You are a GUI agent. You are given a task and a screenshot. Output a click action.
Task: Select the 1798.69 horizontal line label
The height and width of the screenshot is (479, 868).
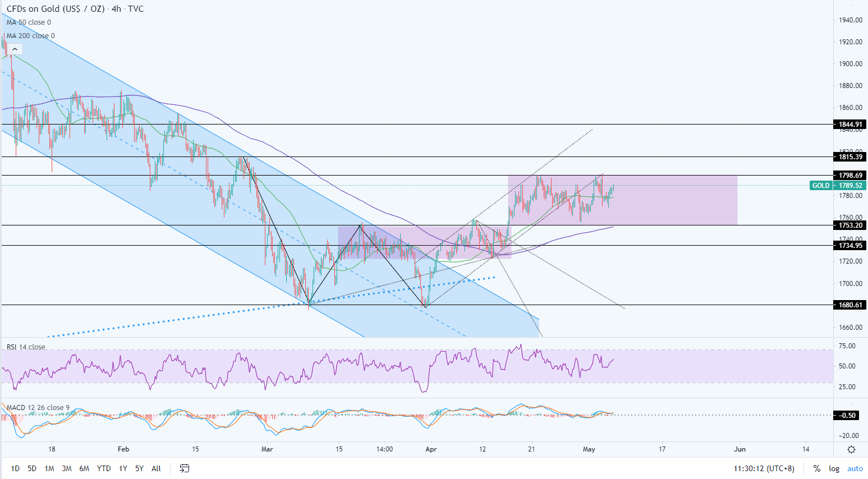[x=850, y=176]
